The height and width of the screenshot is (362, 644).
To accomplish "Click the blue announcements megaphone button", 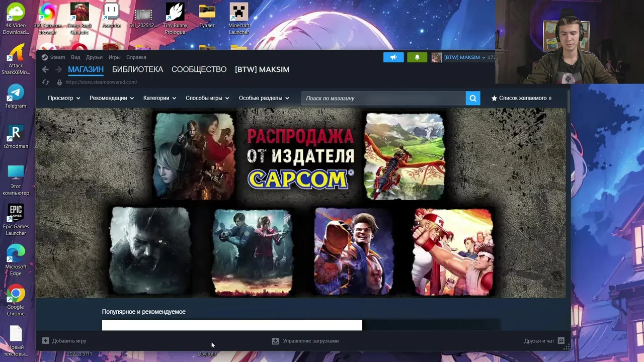I will click(393, 57).
